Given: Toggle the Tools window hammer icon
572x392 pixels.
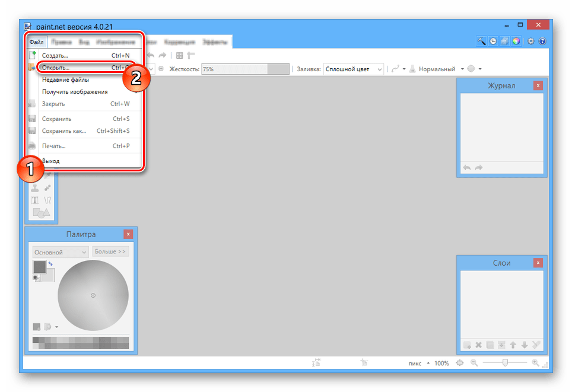Looking at the screenshot, I should tap(482, 42).
